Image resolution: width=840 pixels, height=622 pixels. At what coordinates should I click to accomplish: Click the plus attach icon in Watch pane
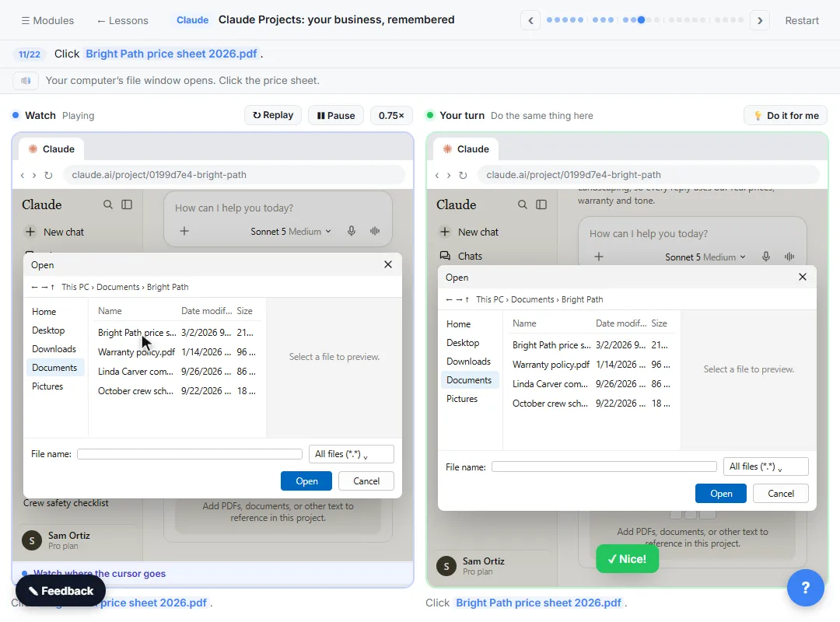point(184,231)
